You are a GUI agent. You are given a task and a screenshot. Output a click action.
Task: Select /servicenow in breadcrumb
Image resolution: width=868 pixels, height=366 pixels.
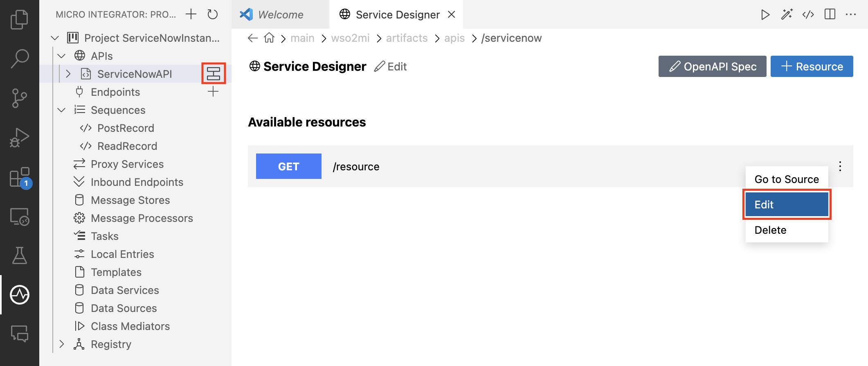[x=511, y=38]
